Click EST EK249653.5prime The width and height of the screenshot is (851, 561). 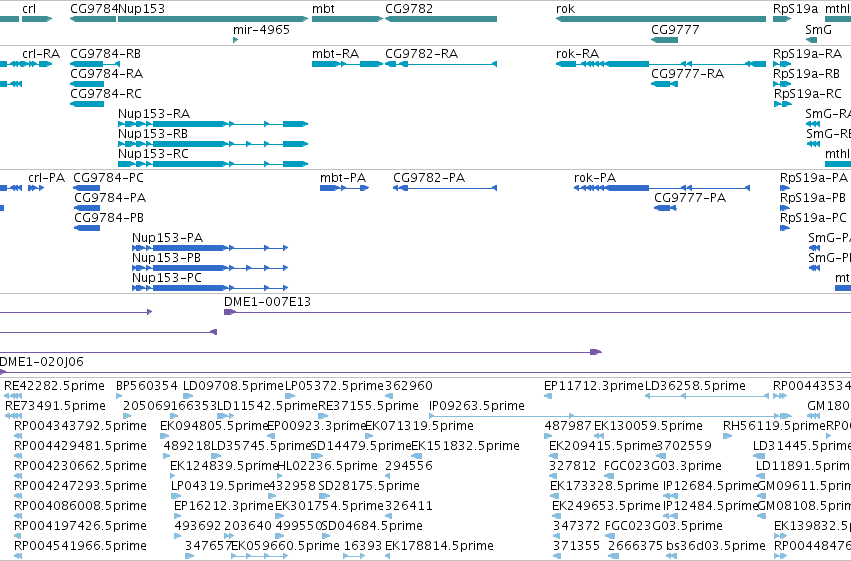[x=556, y=517]
